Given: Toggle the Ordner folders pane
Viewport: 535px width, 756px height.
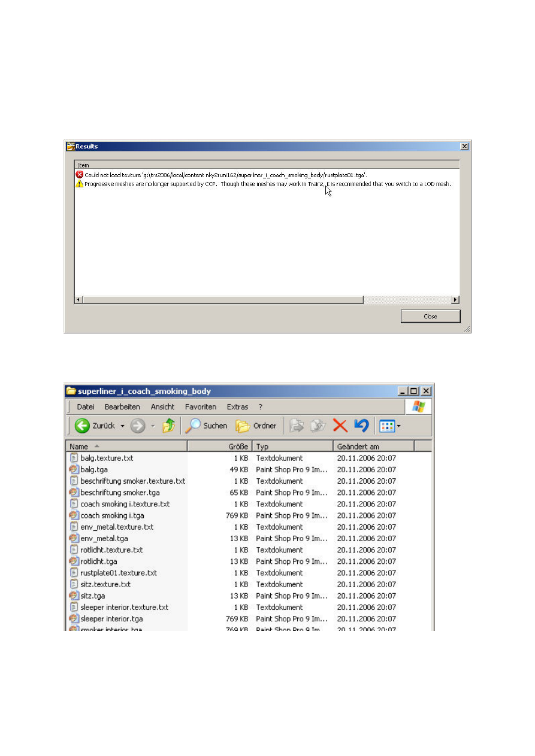Looking at the screenshot, I should (x=256, y=426).
